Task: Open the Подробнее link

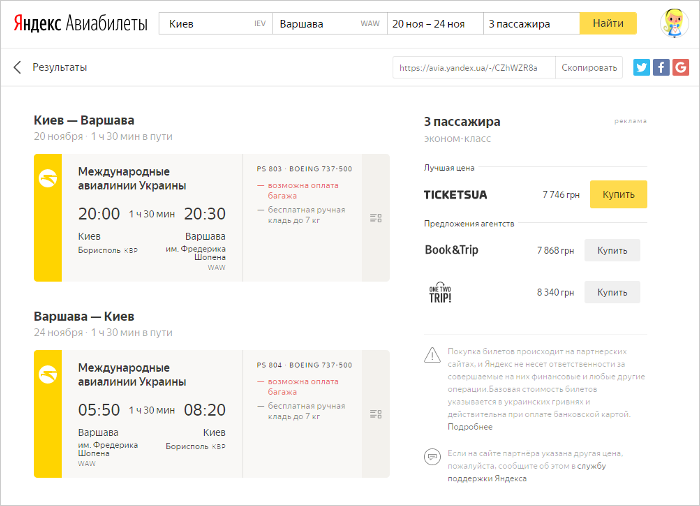Action: (470, 427)
